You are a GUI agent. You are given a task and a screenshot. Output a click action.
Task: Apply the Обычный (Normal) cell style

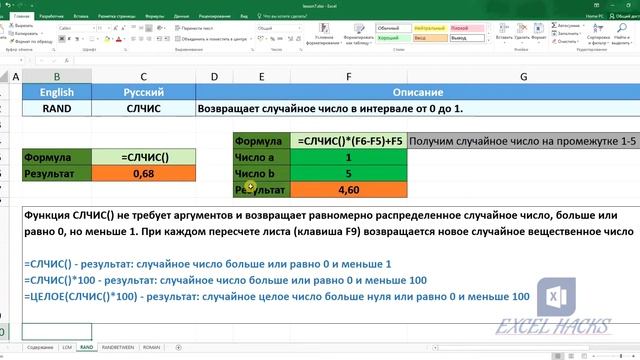[393, 28]
